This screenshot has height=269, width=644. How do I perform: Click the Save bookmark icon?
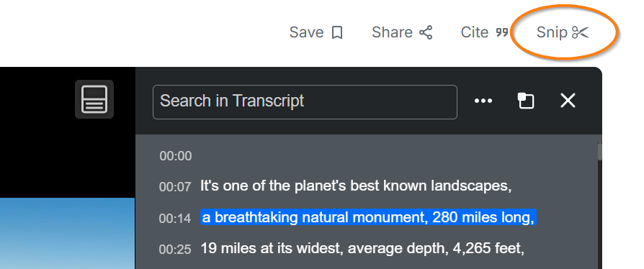coord(337,32)
